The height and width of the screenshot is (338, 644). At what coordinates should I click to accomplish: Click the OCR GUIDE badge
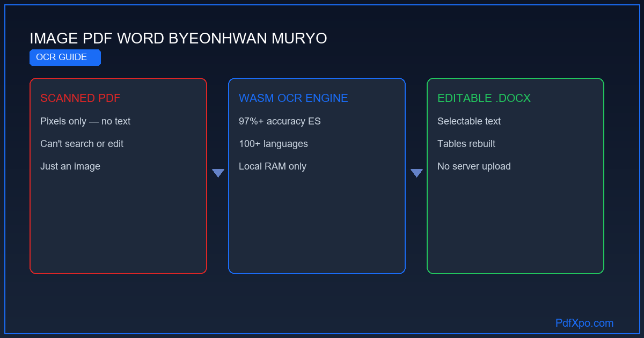(65, 57)
